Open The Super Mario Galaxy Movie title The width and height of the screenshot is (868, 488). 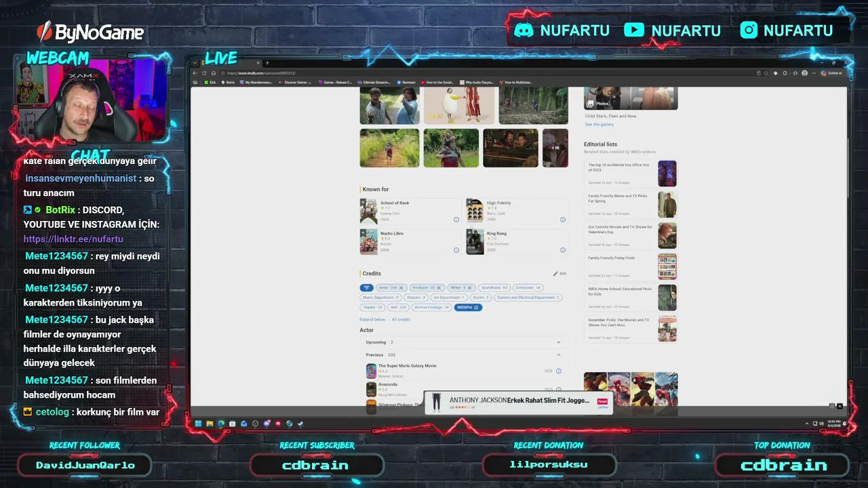[x=407, y=366]
